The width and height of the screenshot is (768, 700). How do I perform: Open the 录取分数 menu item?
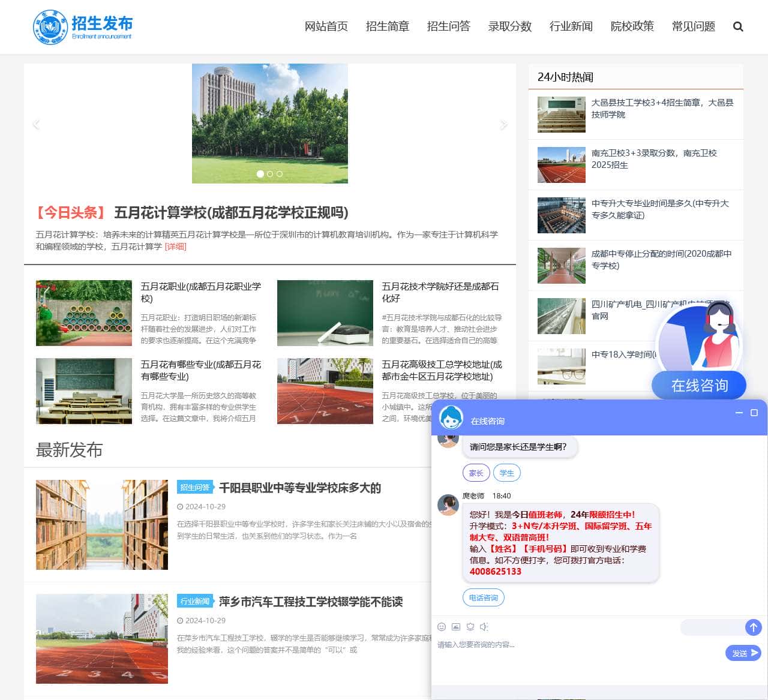509,26
